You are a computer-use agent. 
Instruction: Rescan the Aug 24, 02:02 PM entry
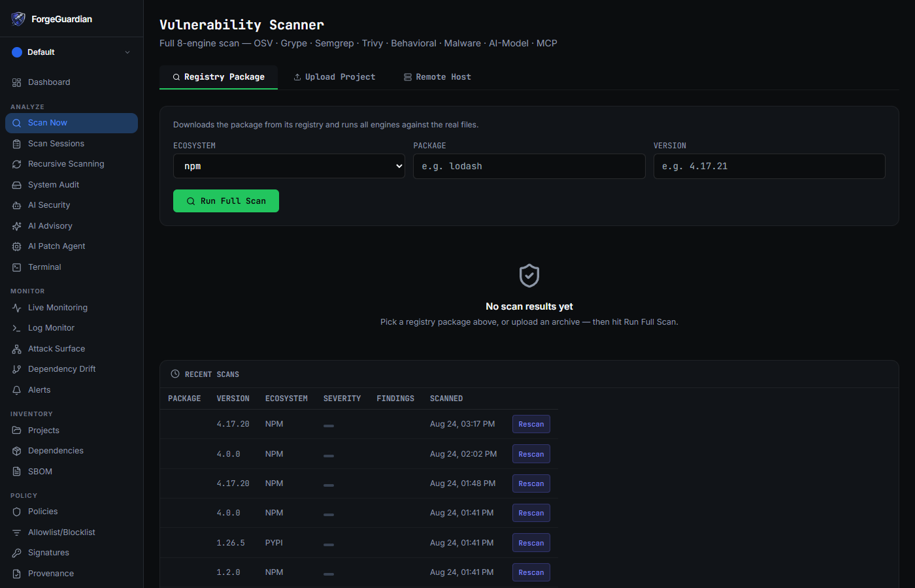(531, 454)
